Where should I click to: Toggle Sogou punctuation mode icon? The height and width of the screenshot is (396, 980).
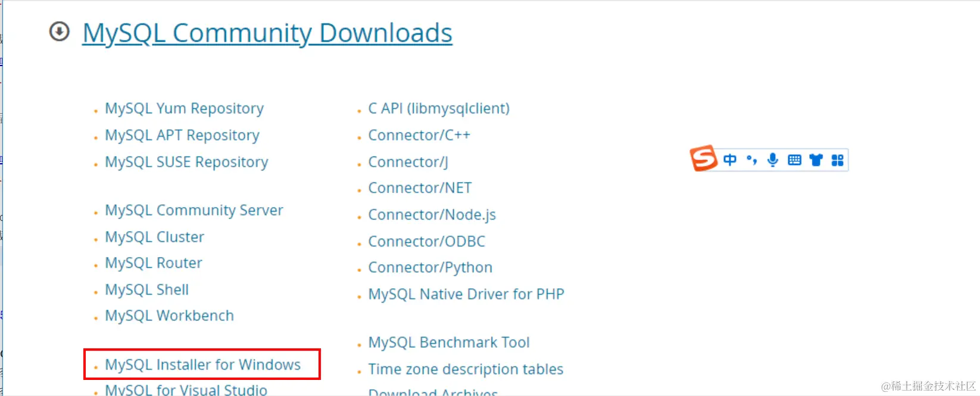pyautogui.click(x=752, y=160)
